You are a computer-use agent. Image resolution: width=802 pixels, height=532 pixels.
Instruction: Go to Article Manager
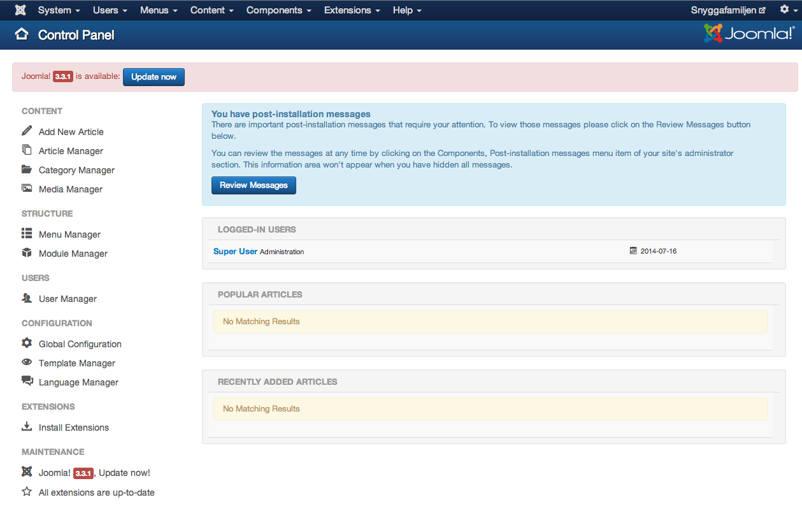(x=71, y=151)
